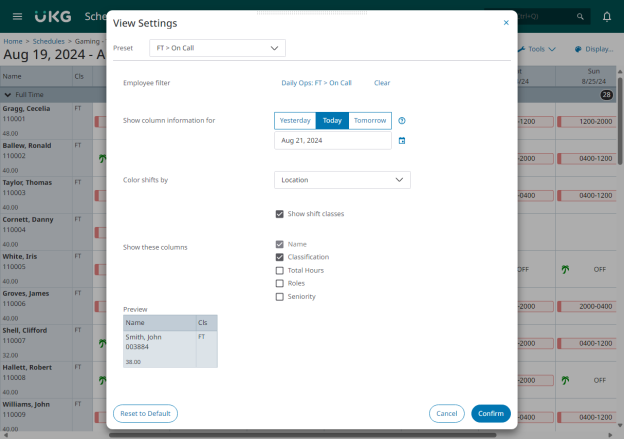The width and height of the screenshot is (624, 439).
Task: Toggle the Name column checkbox
Action: pos(280,244)
